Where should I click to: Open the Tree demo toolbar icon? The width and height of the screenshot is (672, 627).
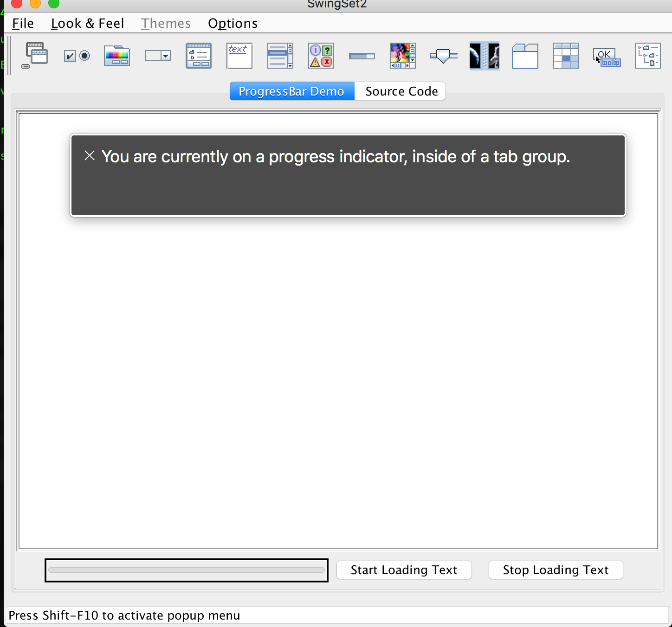pos(648,56)
